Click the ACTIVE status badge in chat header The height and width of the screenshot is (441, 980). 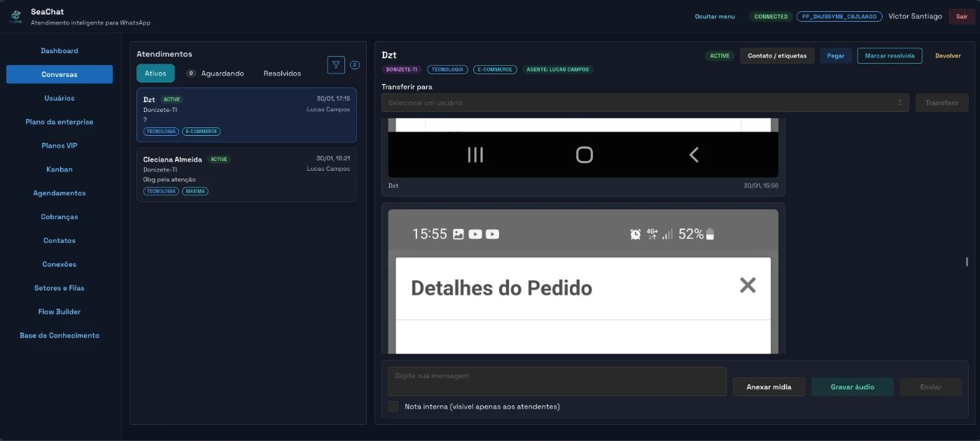click(720, 56)
